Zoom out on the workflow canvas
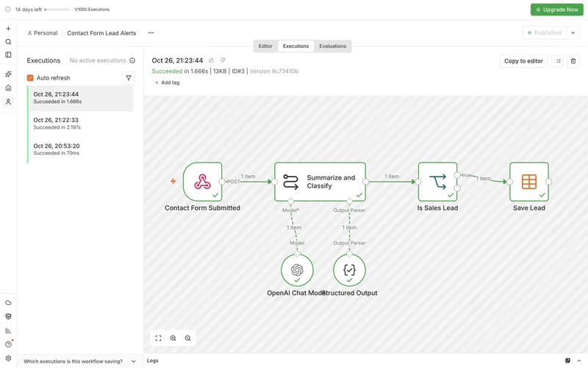This screenshot has height=368, width=588. (x=188, y=339)
